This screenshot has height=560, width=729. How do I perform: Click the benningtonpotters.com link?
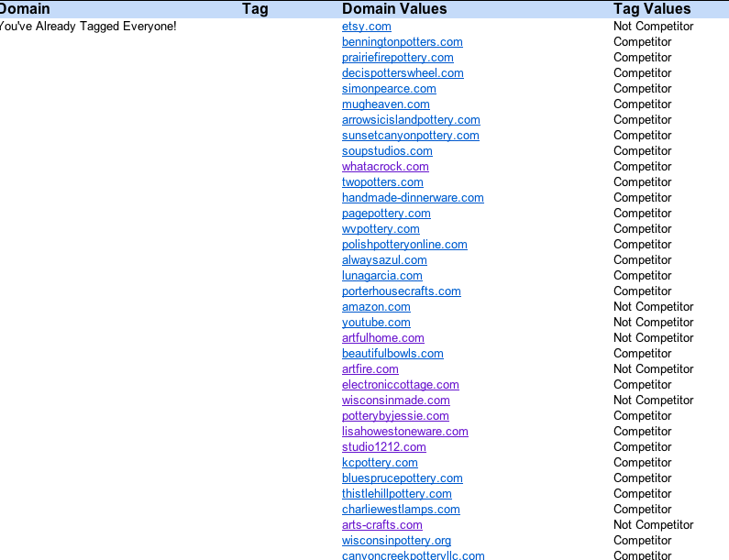pyautogui.click(x=402, y=42)
